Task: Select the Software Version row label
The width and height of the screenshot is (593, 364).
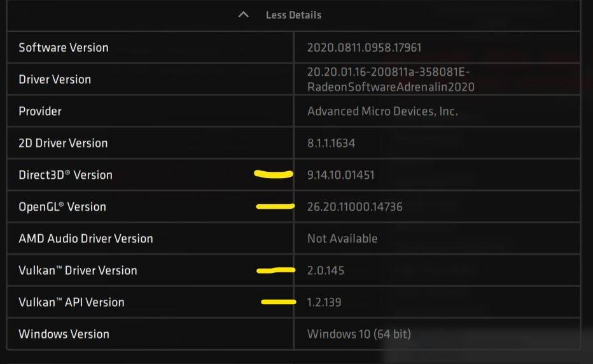Action: point(64,48)
